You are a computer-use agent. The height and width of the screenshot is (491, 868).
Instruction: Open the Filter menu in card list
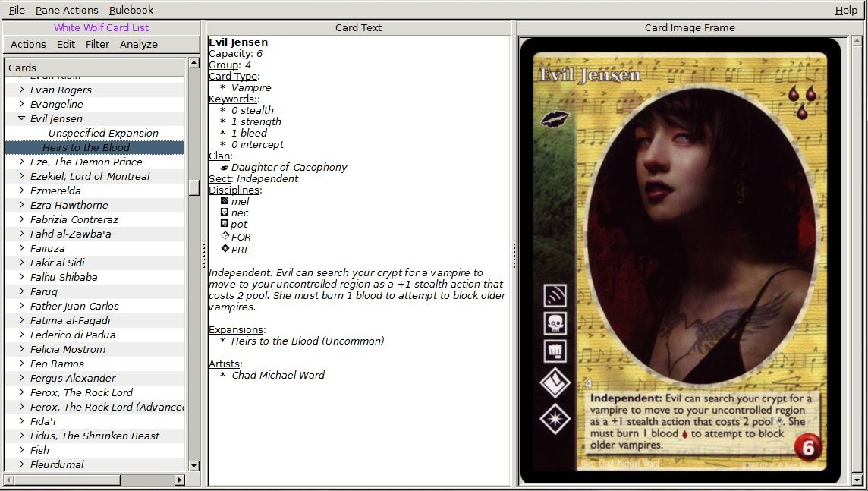tap(97, 44)
